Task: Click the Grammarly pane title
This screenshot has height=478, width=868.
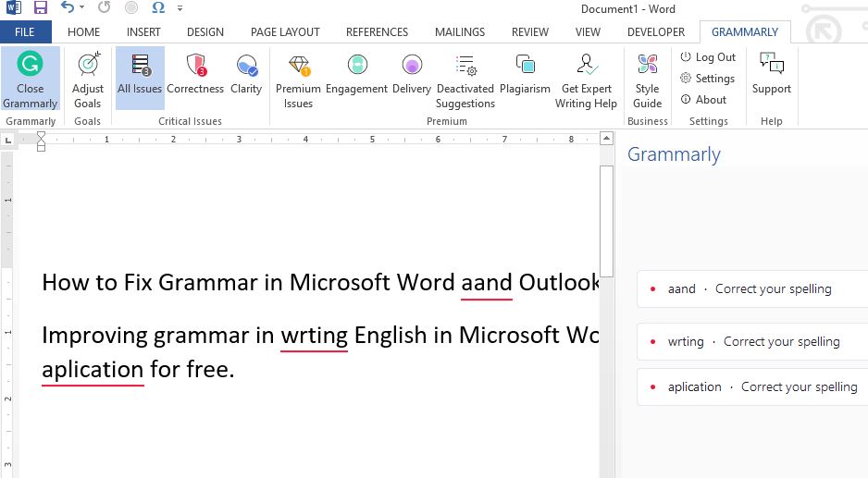Action: point(674,153)
